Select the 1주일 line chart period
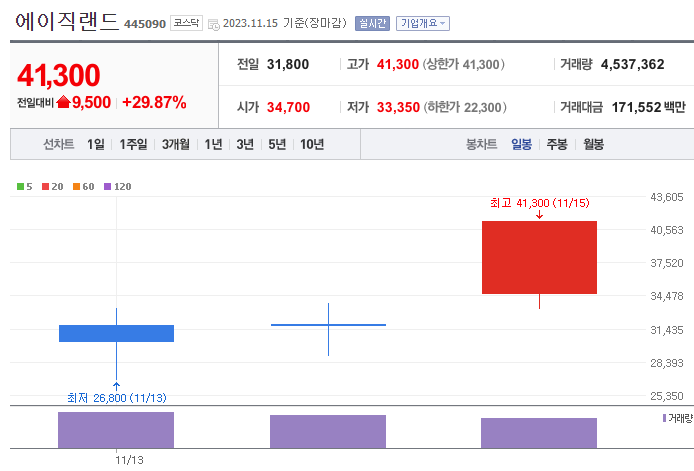694x471 pixels. click(133, 144)
